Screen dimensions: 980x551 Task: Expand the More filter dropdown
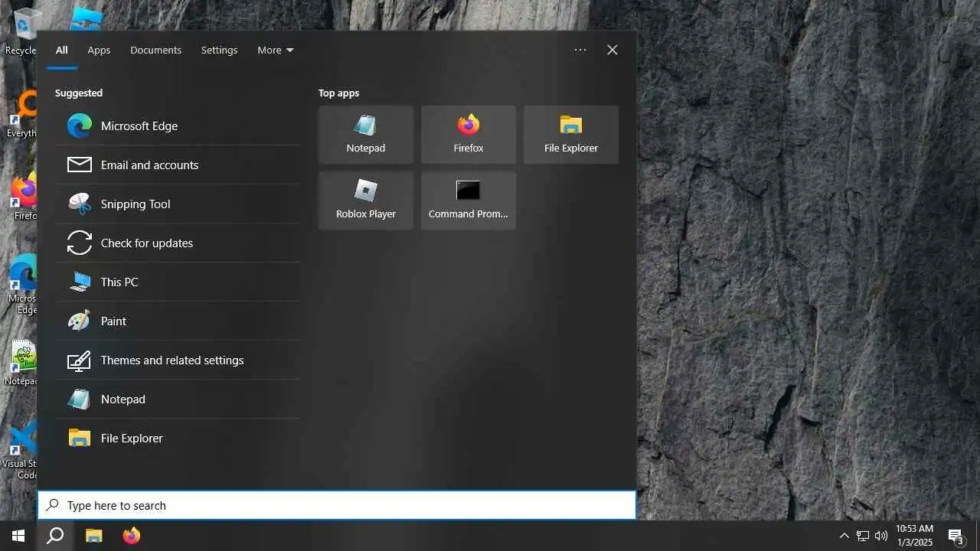[276, 50]
